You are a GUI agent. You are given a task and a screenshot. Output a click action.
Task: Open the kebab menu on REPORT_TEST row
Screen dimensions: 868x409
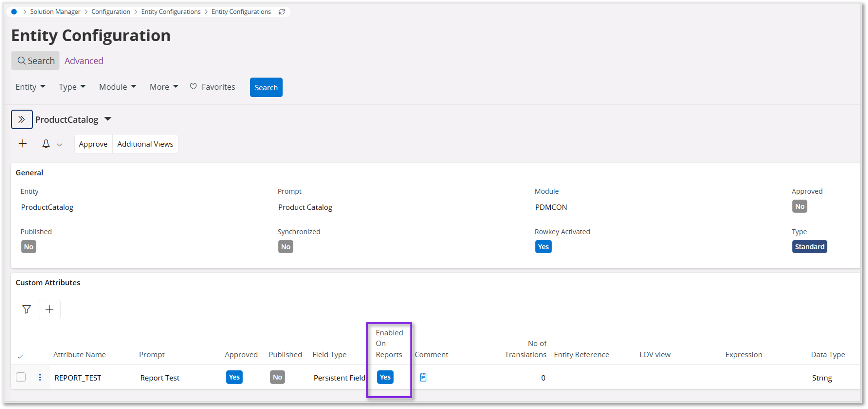coord(40,377)
